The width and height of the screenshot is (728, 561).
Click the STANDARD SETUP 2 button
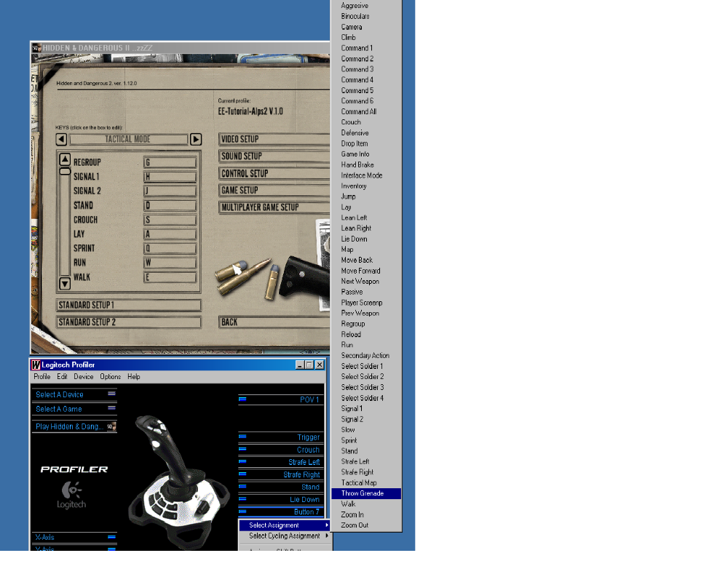pos(129,322)
